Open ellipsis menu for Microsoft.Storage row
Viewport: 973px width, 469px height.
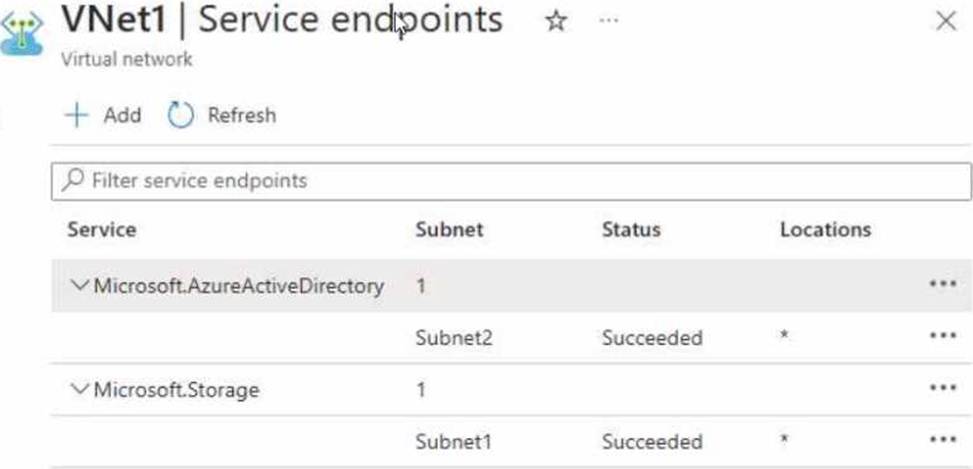[942, 389]
